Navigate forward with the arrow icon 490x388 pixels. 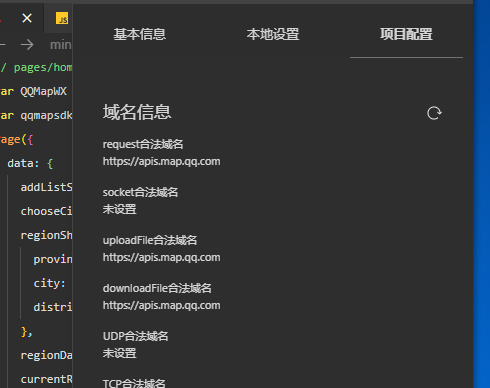click(x=27, y=44)
